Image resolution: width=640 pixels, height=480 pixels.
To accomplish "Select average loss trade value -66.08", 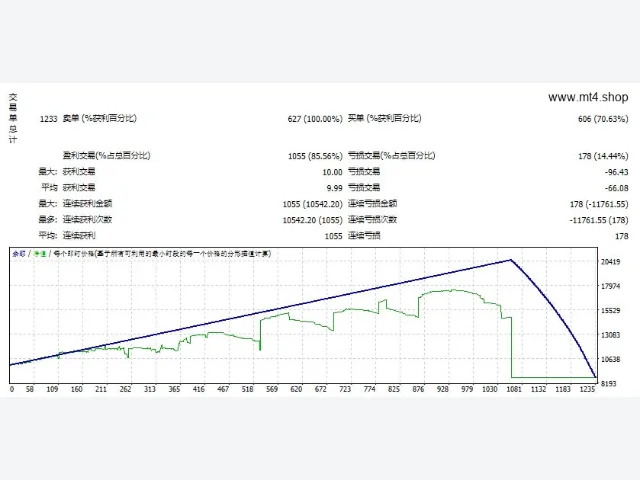I will point(616,188).
